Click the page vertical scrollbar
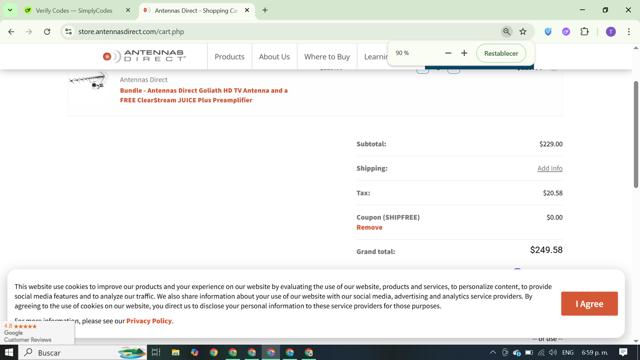The image size is (640, 360). tap(636, 135)
